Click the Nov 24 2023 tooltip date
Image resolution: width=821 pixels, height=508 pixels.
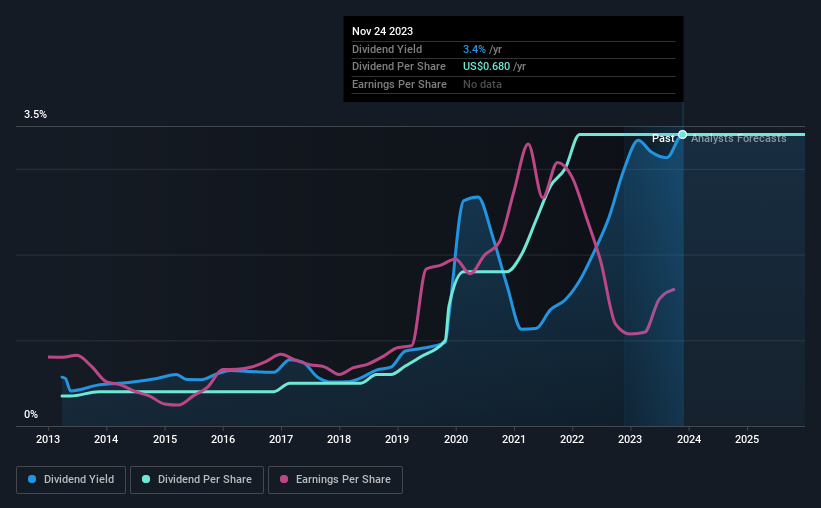[x=382, y=31]
